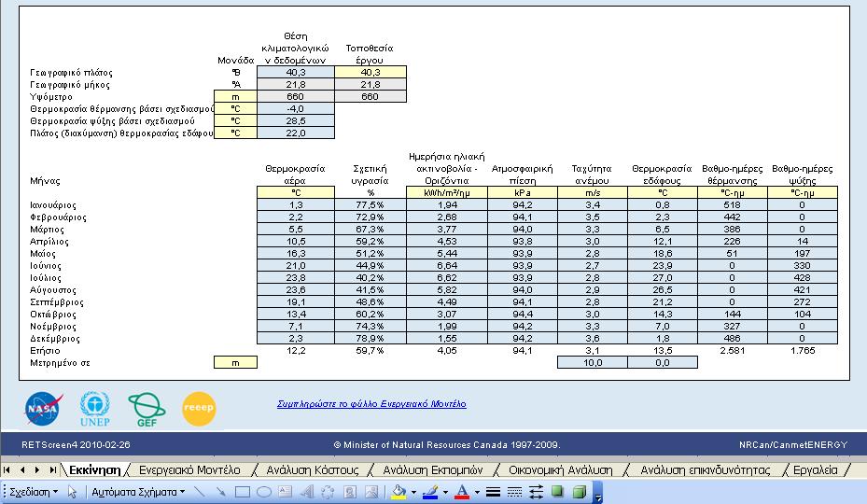Go to previous sheet tab arrow

coord(22,470)
